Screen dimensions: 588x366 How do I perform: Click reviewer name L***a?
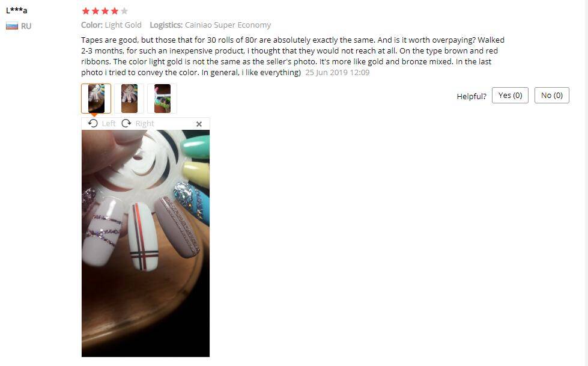[16, 10]
